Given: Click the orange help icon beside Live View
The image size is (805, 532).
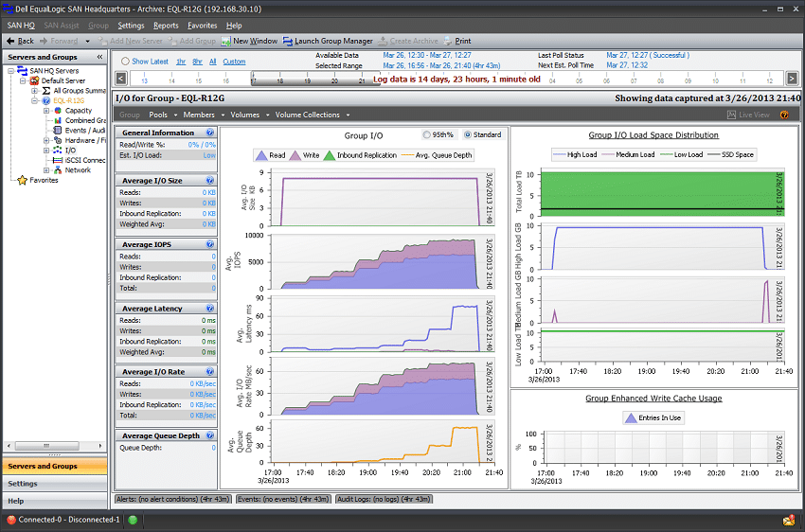Looking at the screenshot, I should pyautogui.click(x=784, y=115).
